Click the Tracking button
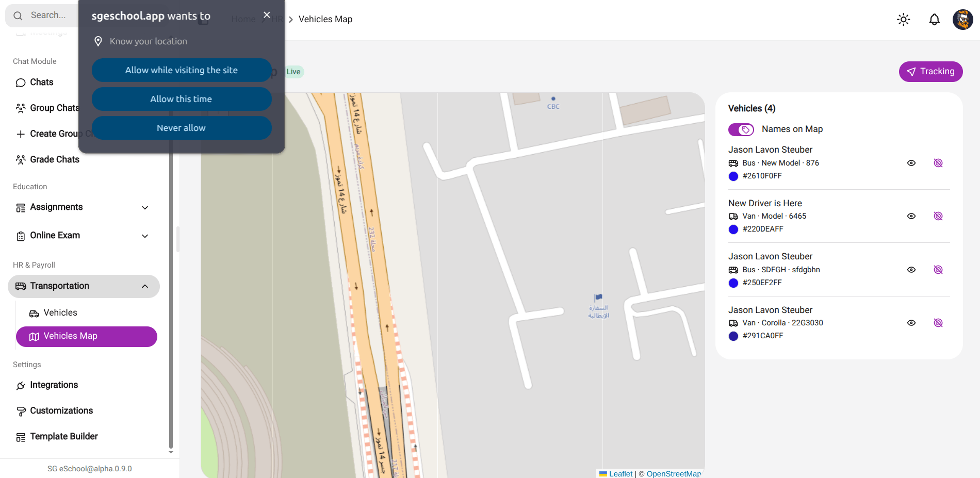This screenshot has width=980, height=478. tap(930, 72)
